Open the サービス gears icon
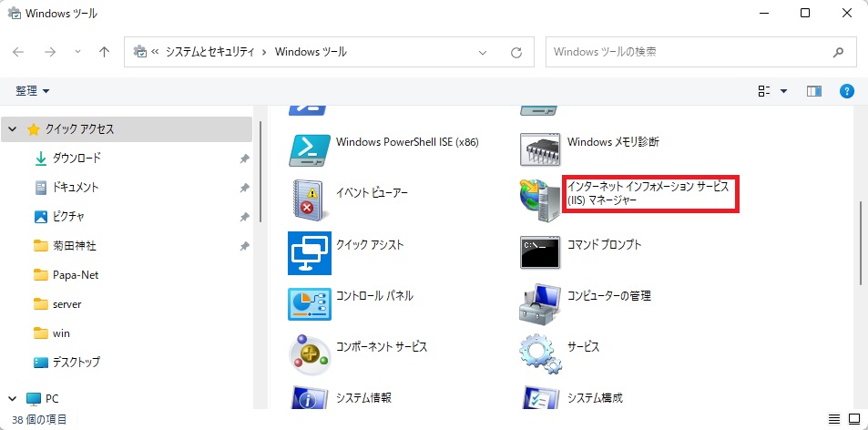This screenshot has width=868, height=430. 541,354
